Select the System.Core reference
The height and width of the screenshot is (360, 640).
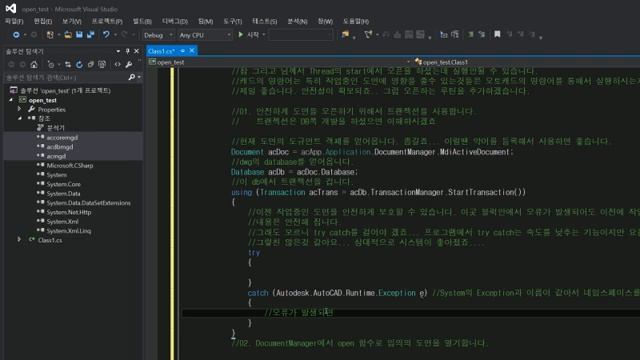pos(63,184)
